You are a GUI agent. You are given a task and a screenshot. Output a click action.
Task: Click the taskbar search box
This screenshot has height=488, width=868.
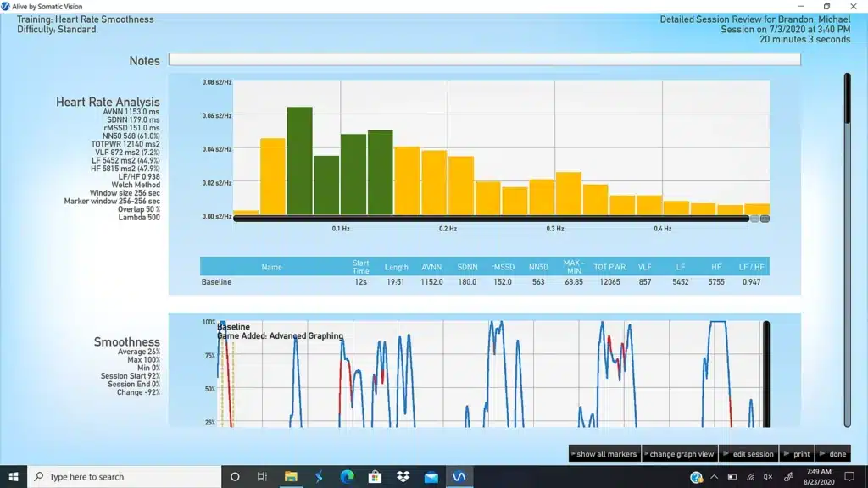tap(124, 476)
